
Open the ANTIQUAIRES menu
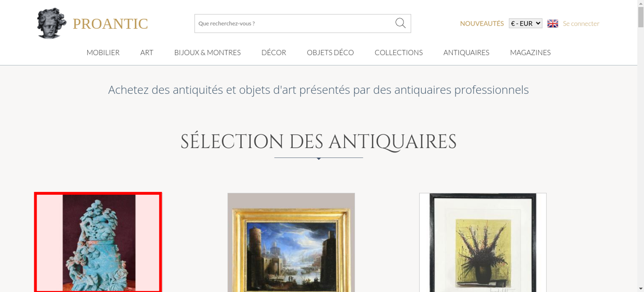pyautogui.click(x=466, y=52)
